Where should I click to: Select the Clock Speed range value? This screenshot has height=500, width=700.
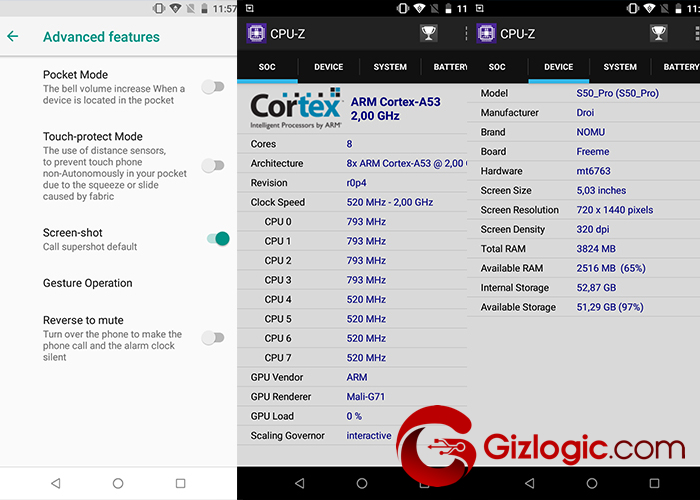click(x=390, y=202)
